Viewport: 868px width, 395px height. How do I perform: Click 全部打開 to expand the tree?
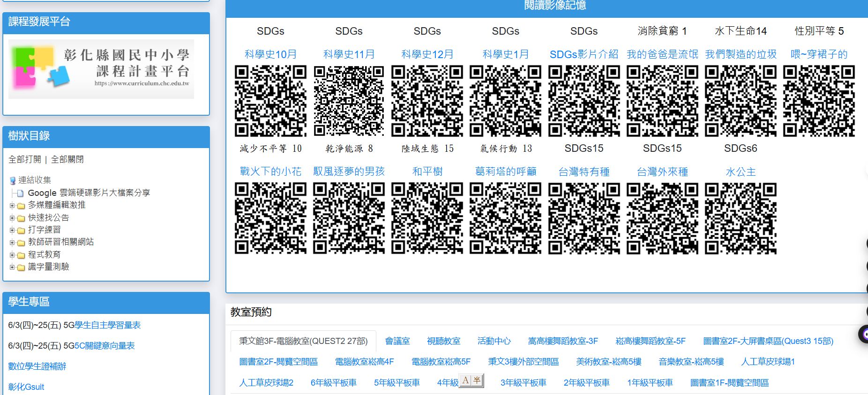click(x=25, y=159)
